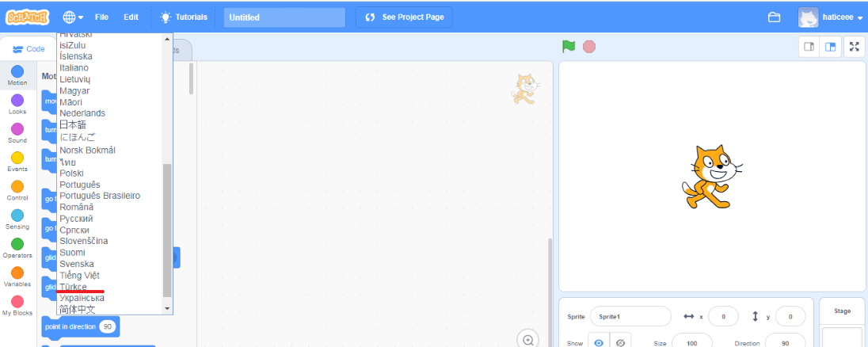Select the My Blocks category
Image resolution: width=868 pixels, height=347 pixels.
17,306
